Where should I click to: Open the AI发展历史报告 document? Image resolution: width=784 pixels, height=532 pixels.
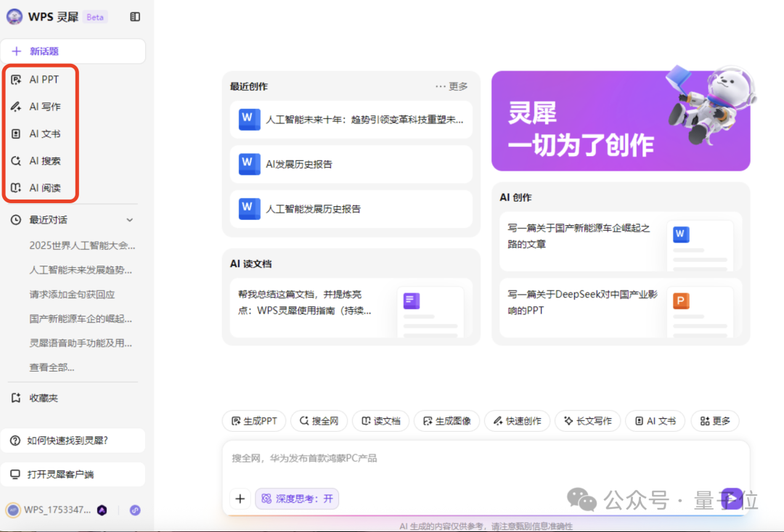coord(351,164)
